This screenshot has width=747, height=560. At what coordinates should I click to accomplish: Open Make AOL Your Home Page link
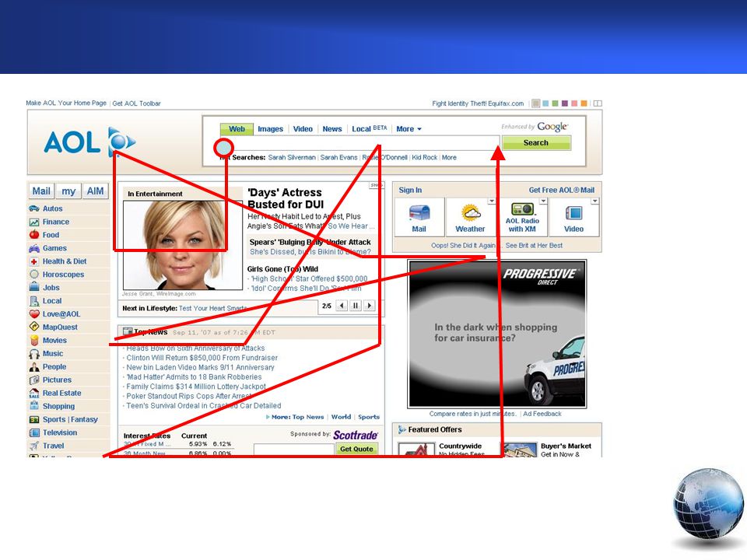click(66, 103)
